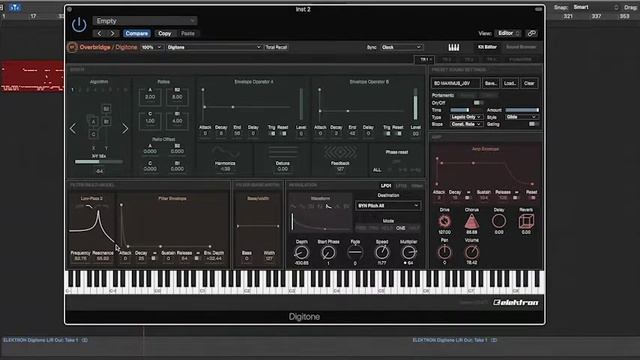Click the Compare button
This screenshot has width=640, height=360.
pos(137,33)
